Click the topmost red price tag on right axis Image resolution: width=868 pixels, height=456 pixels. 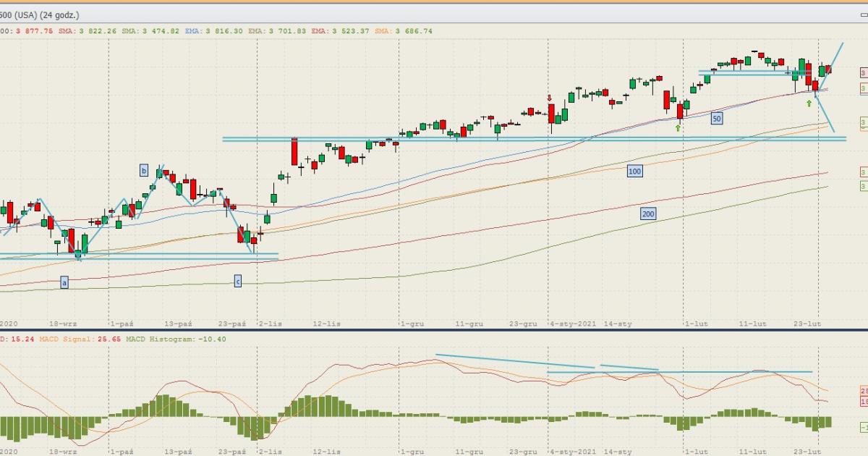coord(863,72)
